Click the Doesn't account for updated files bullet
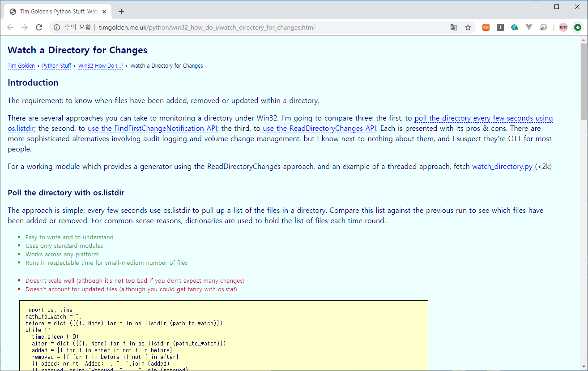Viewport: 588px width, 371px height. pos(131,289)
